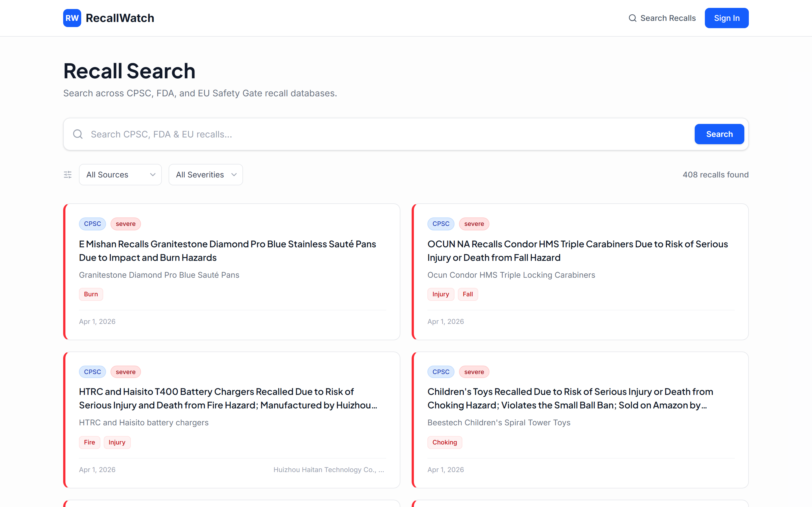Screen dimensions: 812x507
Task: Toggle the Fall tag on the OCUN recall card
Action: coord(468,294)
